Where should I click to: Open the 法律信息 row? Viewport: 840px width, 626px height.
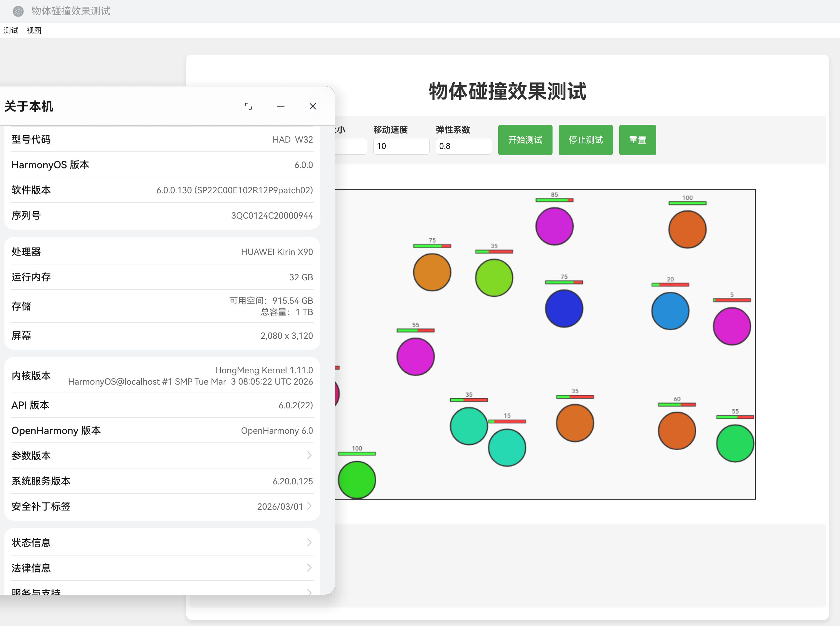coord(309,568)
